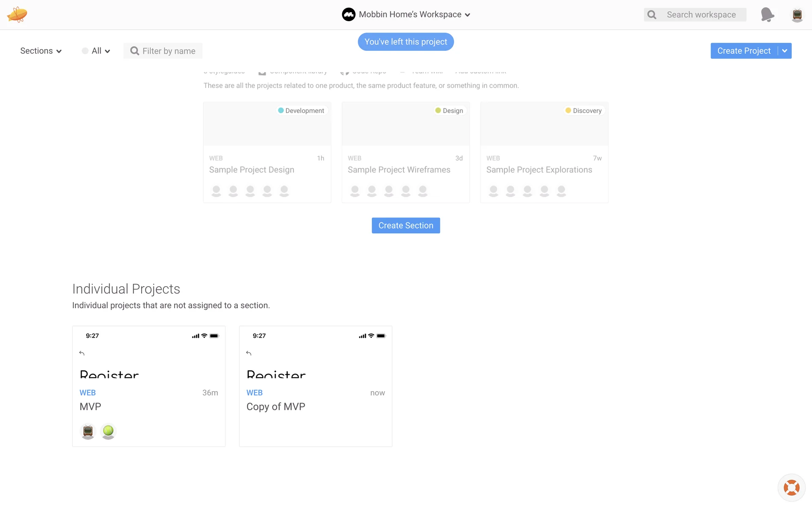
Task: Focus the Search workspace field
Action: pyautogui.click(x=701, y=15)
